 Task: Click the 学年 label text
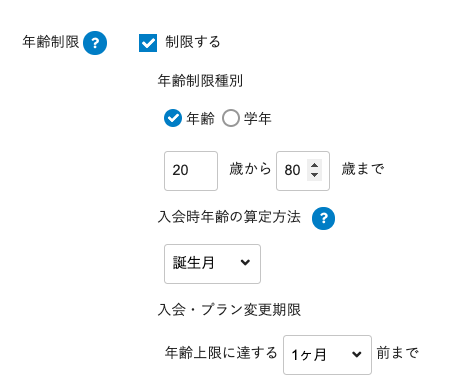coord(257,119)
